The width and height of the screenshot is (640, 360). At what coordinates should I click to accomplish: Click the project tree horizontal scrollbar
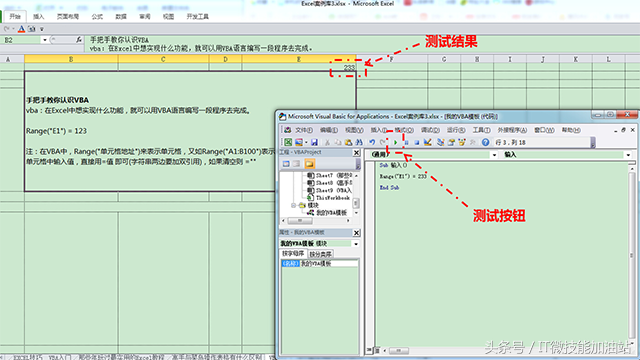pos(316,221)
